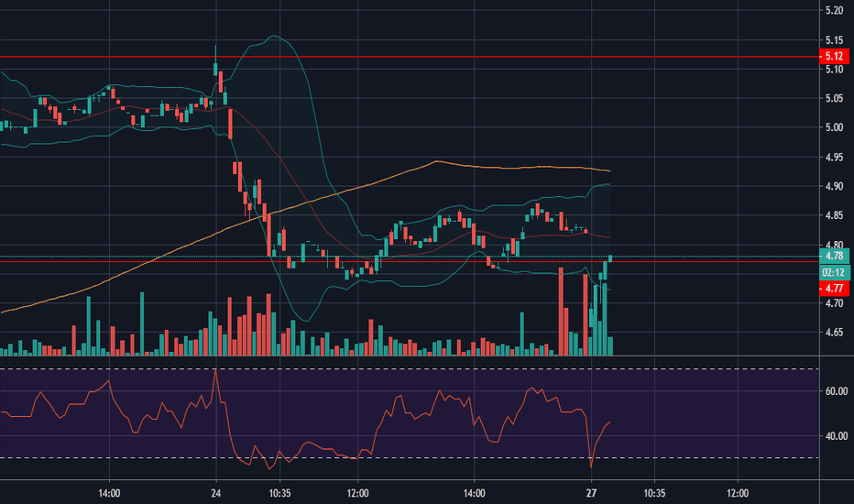Click the 4.85 price axis label
Viewport: 854px width, 504px height.
(834, 215)
